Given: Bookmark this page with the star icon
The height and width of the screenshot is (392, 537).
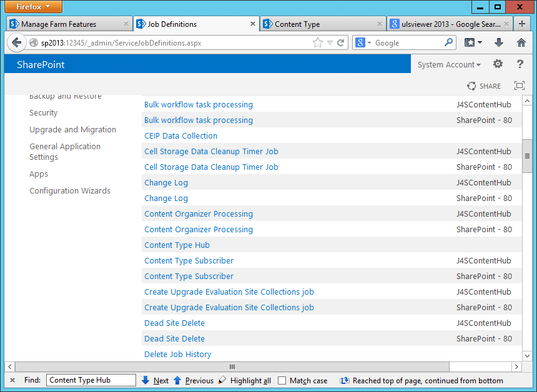Looking at the screenshot, I should [x=317, y=43].
